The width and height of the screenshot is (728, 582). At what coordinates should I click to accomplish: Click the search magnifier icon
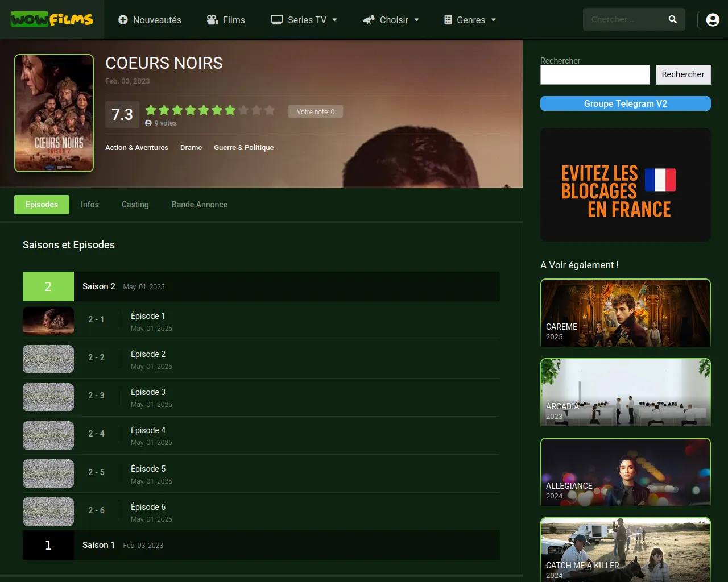point(672,19)
